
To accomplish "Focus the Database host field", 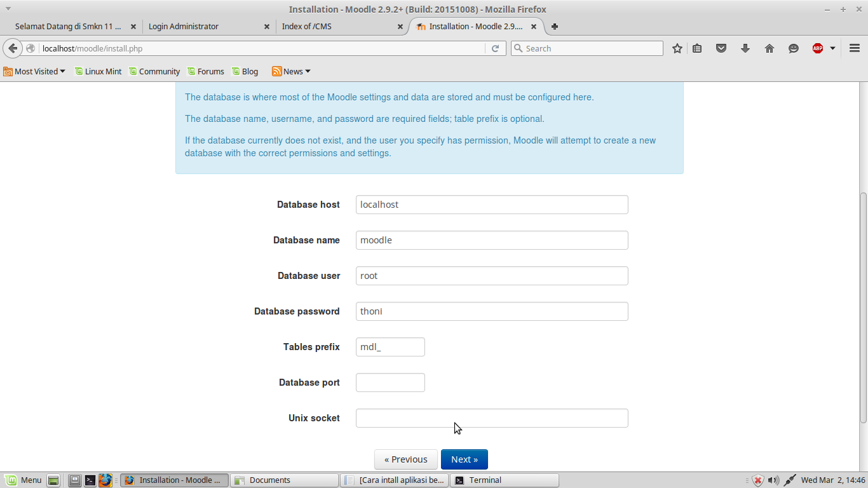I will 492,205.
